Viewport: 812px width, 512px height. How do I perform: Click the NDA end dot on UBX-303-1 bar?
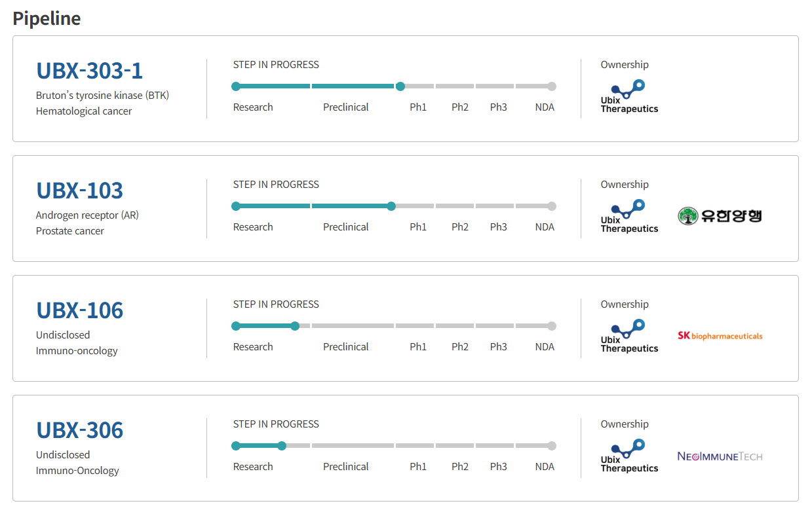click(x=552, y=86)
